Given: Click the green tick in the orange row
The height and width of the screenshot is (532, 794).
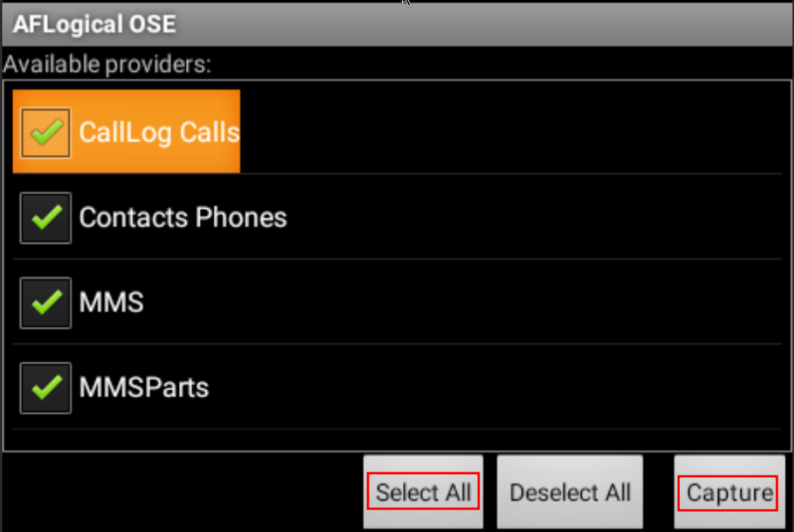Looking at the screenshot, I should tap(46, 132).
